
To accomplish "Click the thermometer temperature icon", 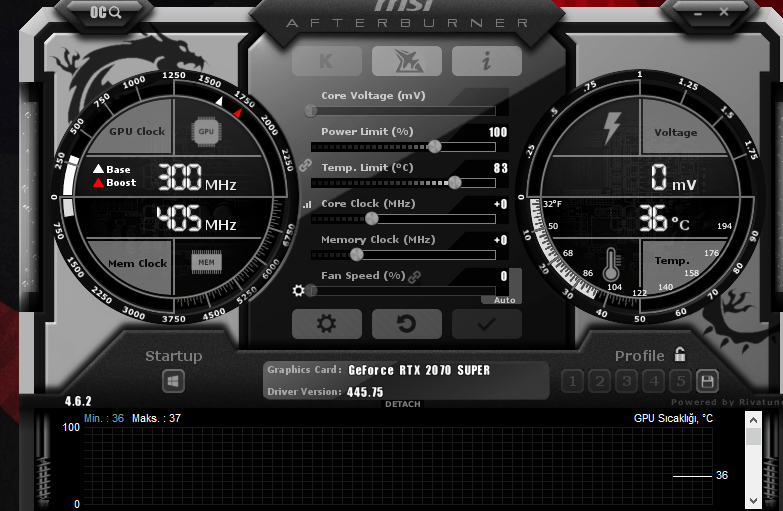I will (x=611, y=265).
